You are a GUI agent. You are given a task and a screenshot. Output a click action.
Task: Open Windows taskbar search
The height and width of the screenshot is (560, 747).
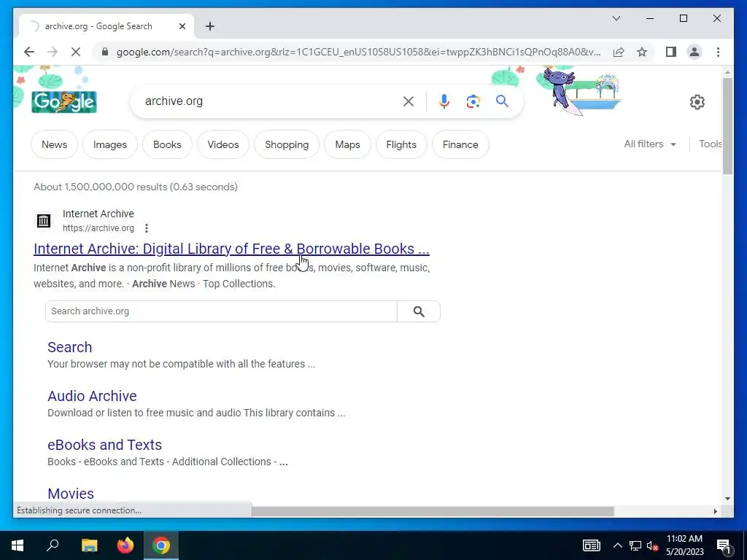(x=53, y=545)
